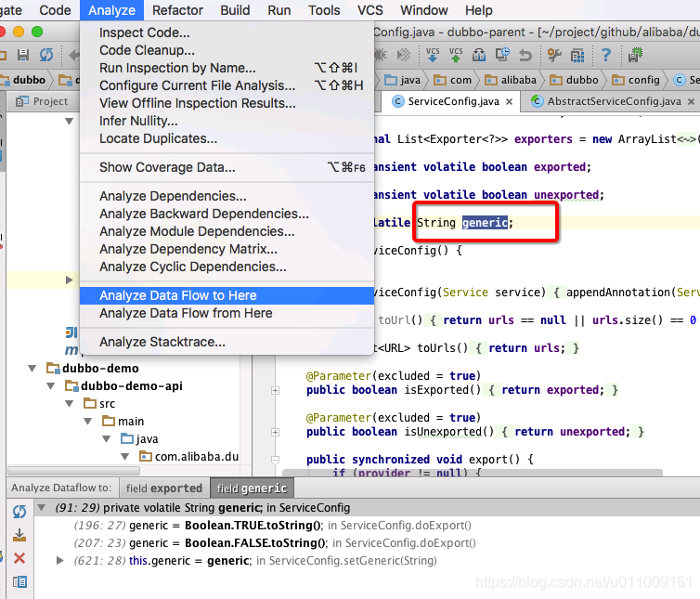Click the Save All floppy disk icon
The image size is (700, 599).
coord(23,55)
